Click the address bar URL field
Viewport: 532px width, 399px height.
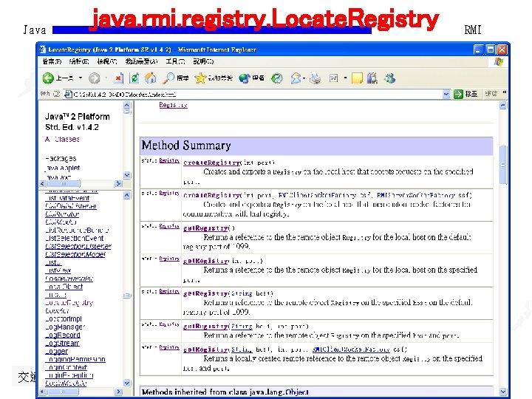[257, 94]
